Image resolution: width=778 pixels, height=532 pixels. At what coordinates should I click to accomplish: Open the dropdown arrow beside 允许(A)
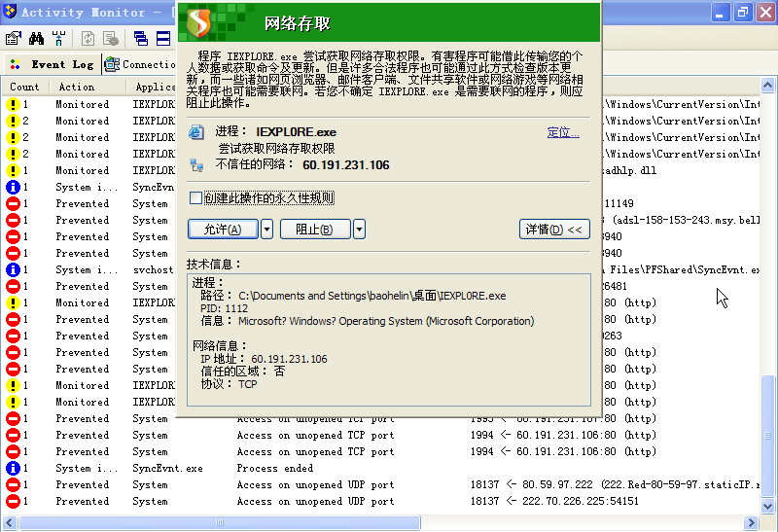click(x=266, y=230)
